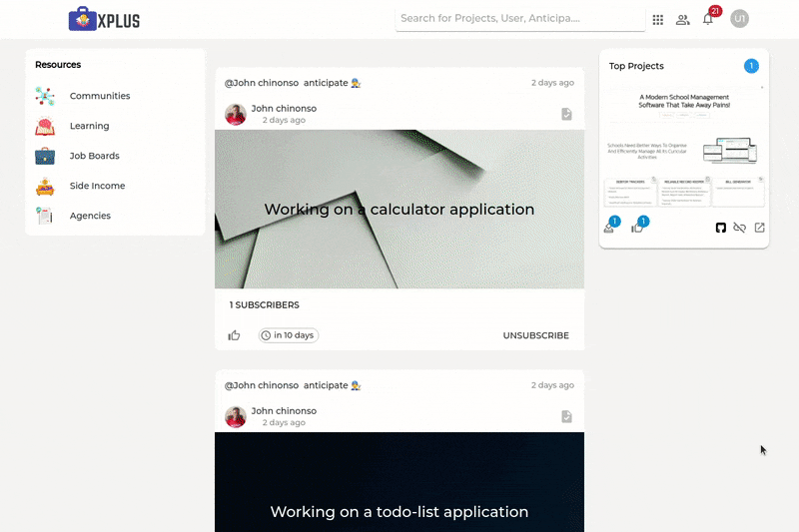The width and height of the screenshot is (799, 532).
Task: Click the Top Projects count badge
Action: tap(751, 66)
